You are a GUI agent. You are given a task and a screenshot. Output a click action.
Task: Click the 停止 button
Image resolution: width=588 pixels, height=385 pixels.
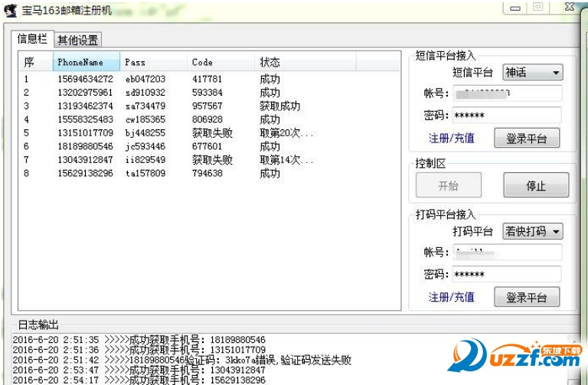tap(536, 185)
